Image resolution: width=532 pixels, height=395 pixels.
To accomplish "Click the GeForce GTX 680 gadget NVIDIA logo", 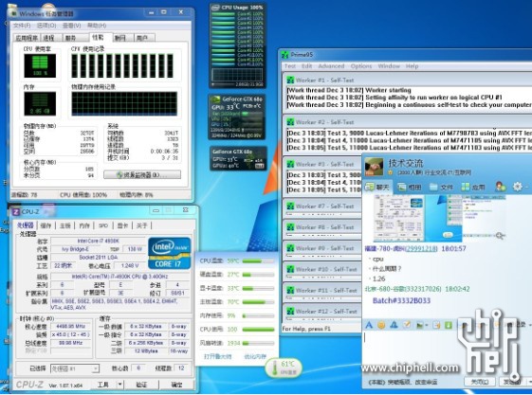I will pyautogui.click(x=215, y=99).
